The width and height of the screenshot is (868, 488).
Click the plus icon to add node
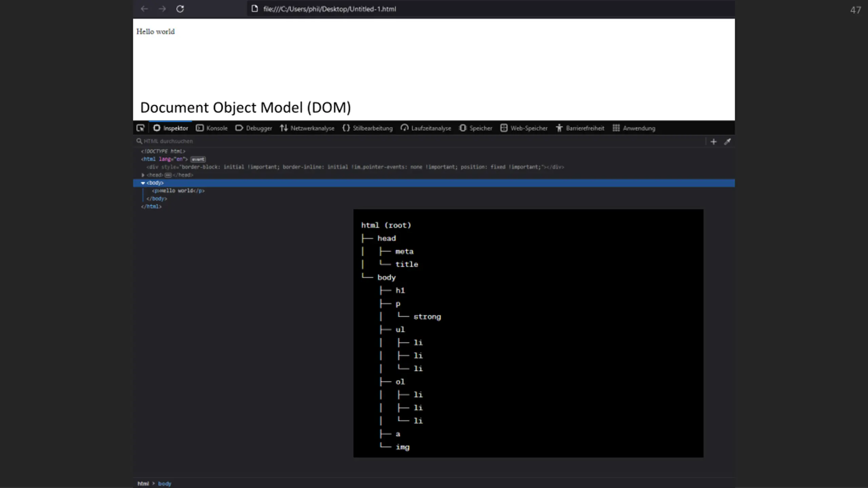click(713, 142)
